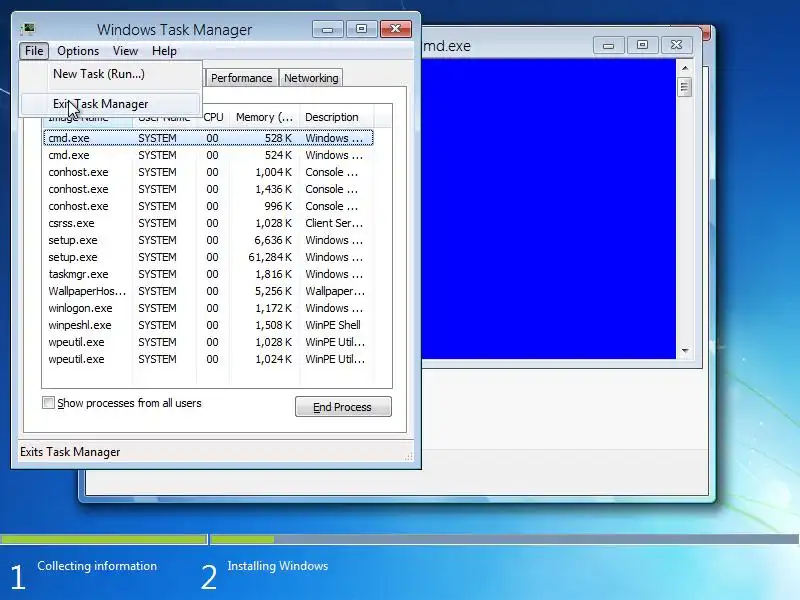Select setup.exe row with 6,636 K memory
Screen dimensions: 800x600
[209, 240]
